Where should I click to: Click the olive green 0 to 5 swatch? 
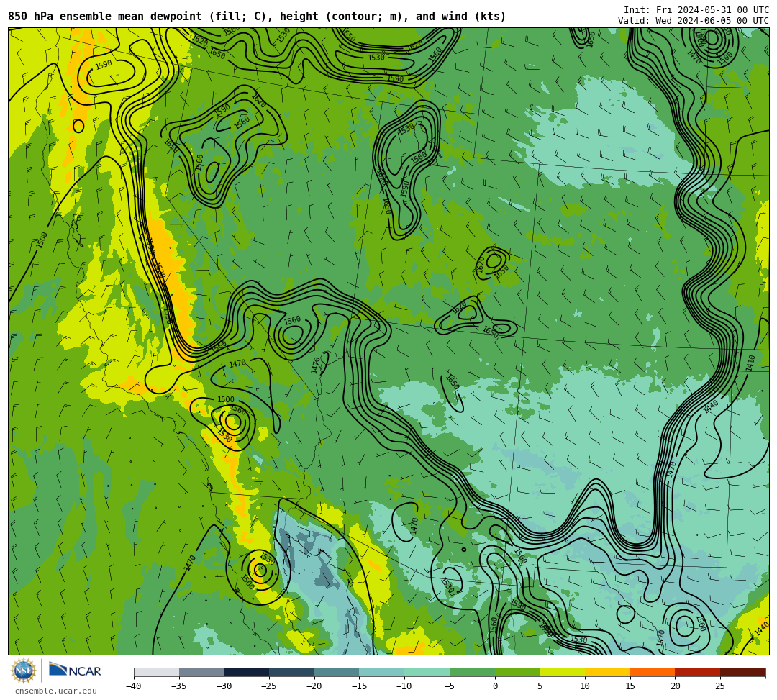[x=517, y=672]
